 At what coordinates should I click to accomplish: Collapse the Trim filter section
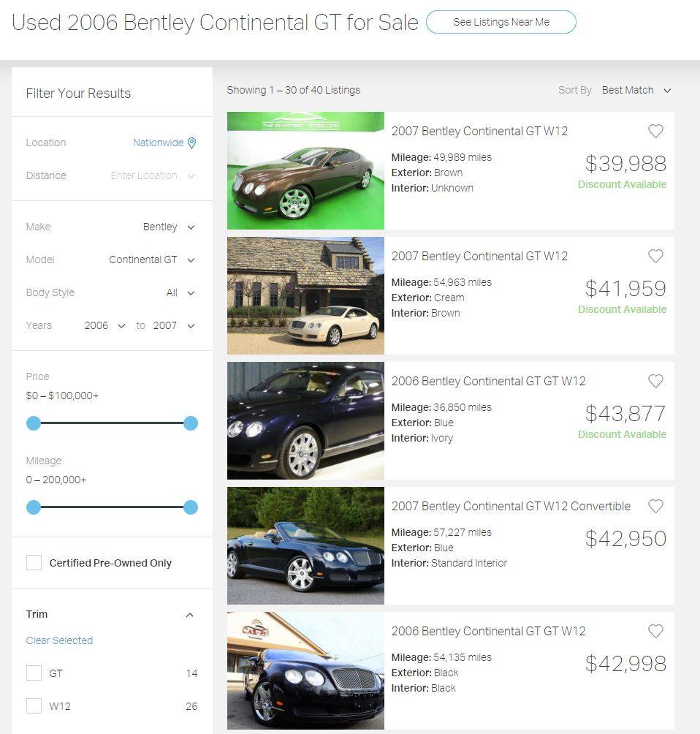pyautogui.click(x=190, y=615)
